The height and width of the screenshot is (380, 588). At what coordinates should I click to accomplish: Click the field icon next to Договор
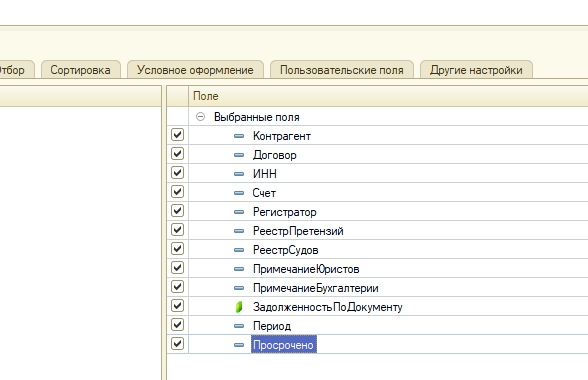point(239,155)
